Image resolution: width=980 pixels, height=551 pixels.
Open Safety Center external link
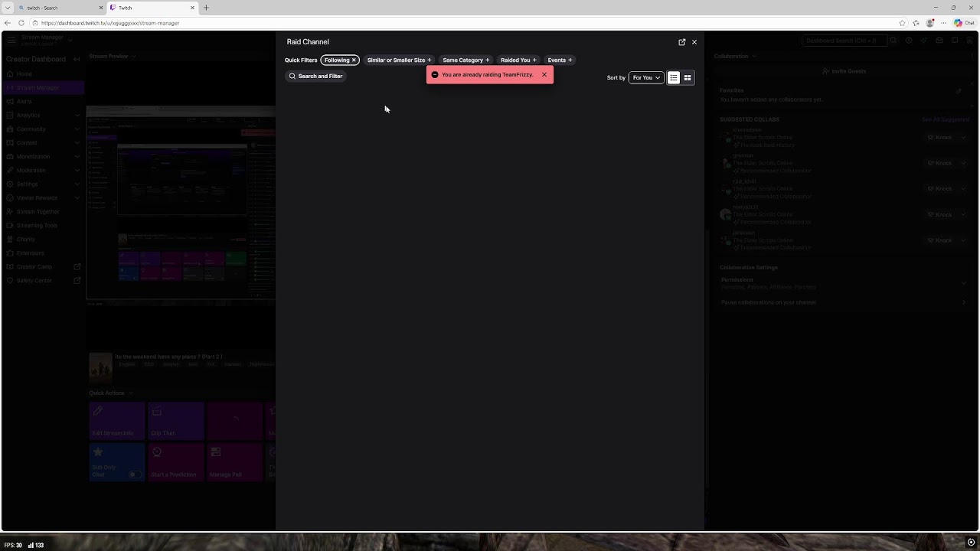[43, 281]
